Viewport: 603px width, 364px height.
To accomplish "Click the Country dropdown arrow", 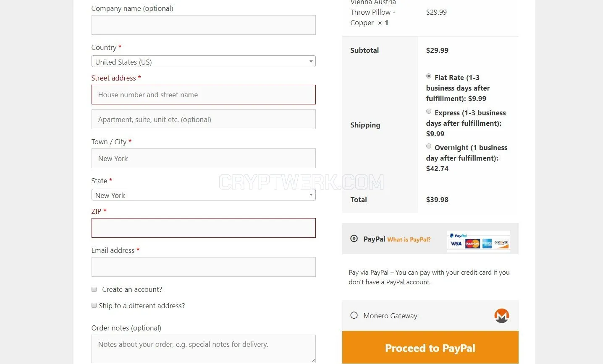I will click(x=311, y=62).
